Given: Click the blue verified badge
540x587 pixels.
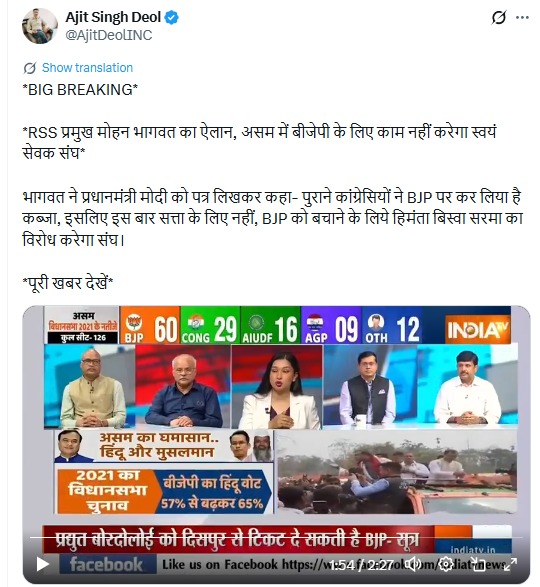Looking at the screenshot, I should coord(172,18).
